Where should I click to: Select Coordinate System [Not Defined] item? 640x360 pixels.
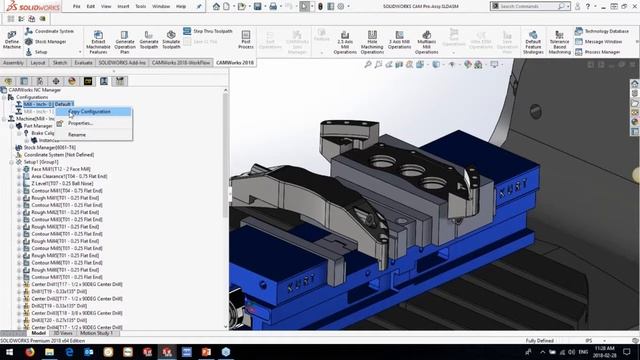tap(59, 155)
